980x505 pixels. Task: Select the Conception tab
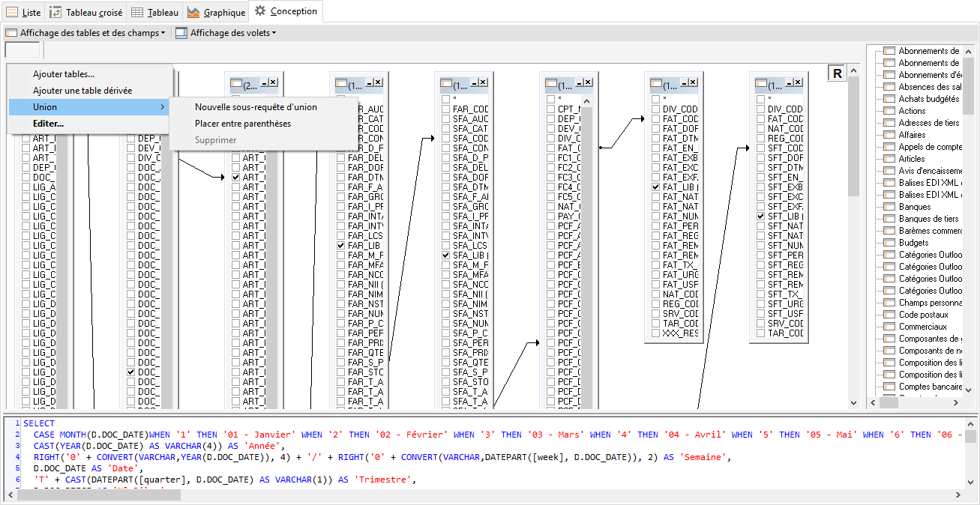[x=286, y=11]
